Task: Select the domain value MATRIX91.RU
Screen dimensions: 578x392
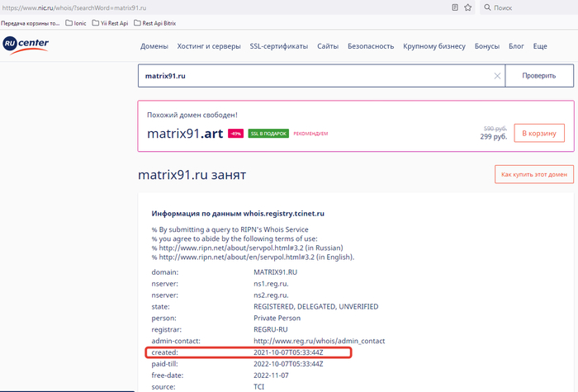Action: [275, 272]
